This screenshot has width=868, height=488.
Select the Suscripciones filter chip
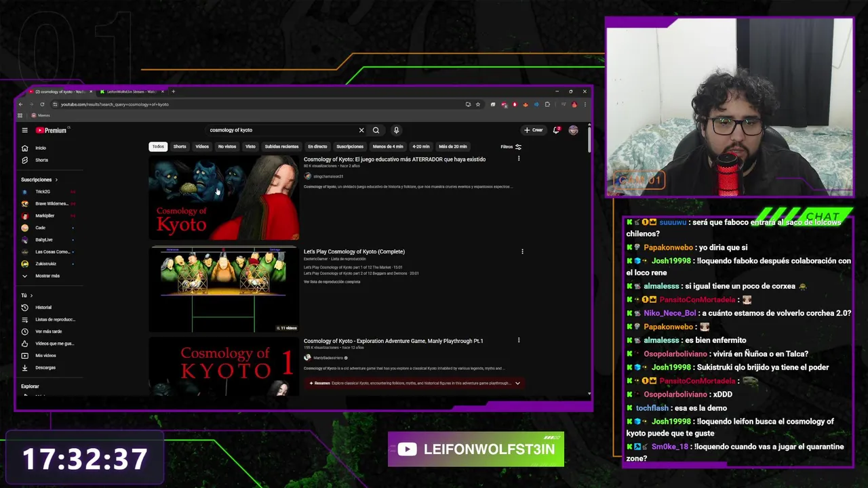pyautogui.click(x=350, y=146)
